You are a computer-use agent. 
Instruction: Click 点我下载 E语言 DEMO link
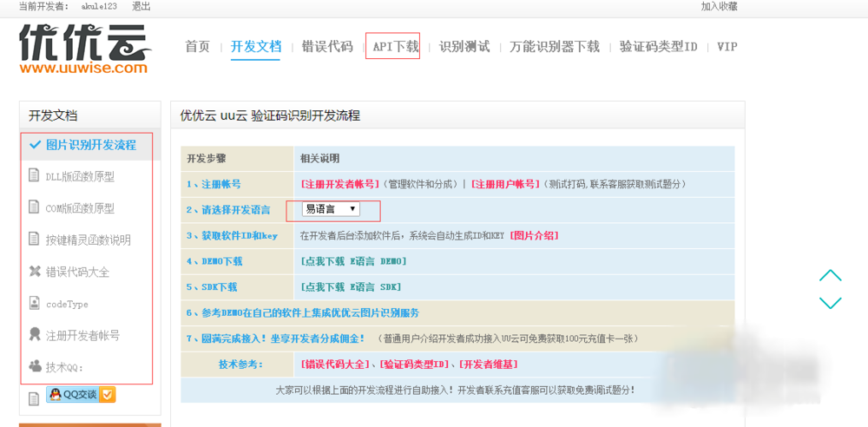[353, 261]
